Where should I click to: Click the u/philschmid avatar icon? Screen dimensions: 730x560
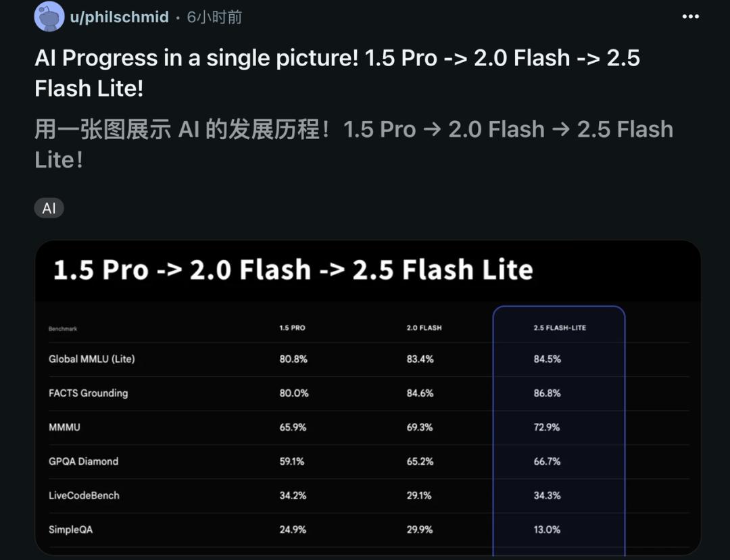coord(49,17)
